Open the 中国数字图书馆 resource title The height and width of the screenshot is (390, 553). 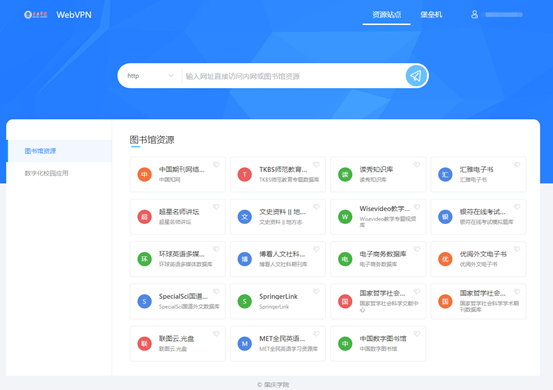pyautogui.click(x=383, y=339)
